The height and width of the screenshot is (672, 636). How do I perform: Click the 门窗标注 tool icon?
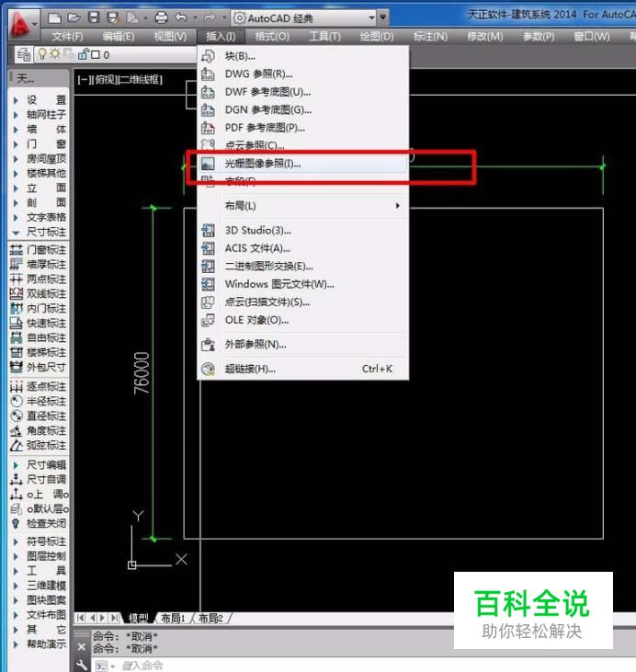coord(17,250)
